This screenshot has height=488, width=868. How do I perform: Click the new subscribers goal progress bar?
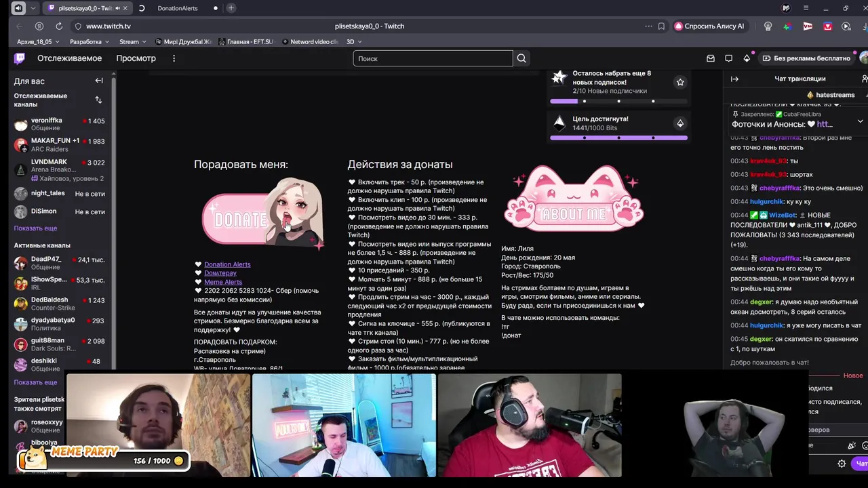pyautogui.click(x=618, y=101)
